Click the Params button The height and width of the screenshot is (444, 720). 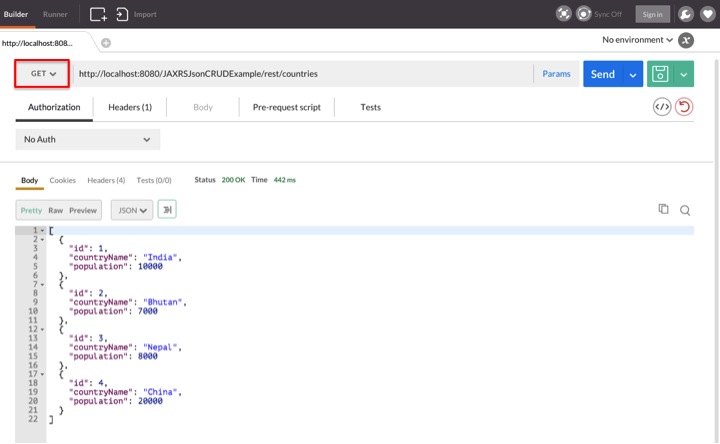[x=556, y=73]
